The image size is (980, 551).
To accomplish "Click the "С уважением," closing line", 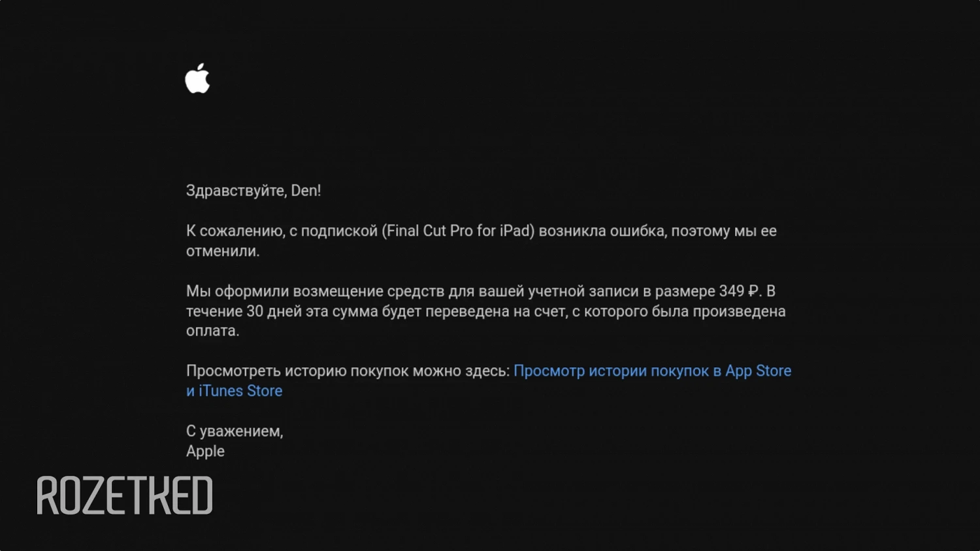I will [x=234, y=431].
